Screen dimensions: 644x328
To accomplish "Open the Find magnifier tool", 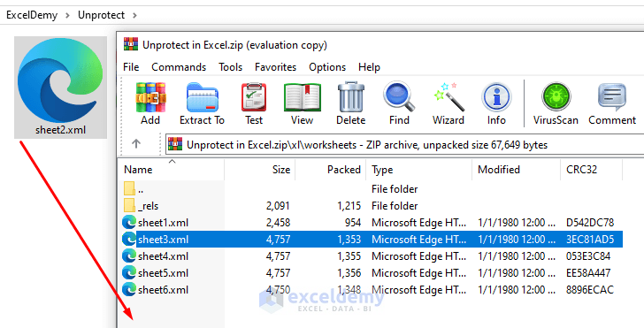I will pyautogui.click(x=399, y=97).
